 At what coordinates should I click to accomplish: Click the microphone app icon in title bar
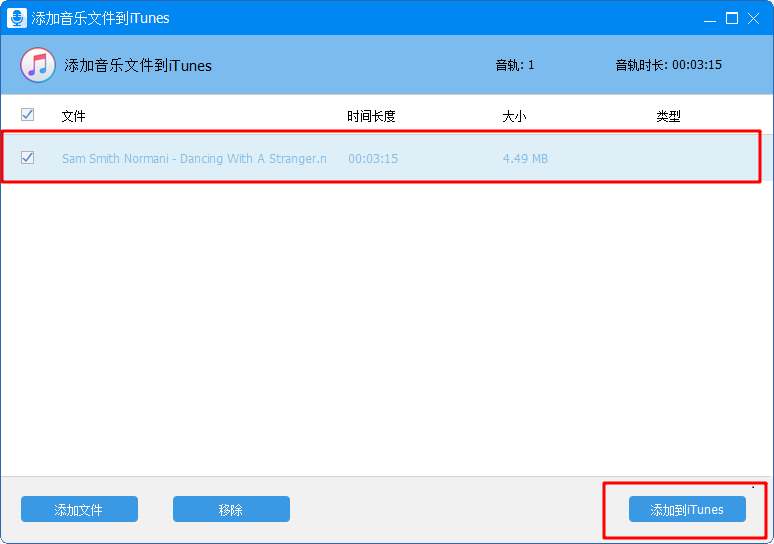(17, 18)
